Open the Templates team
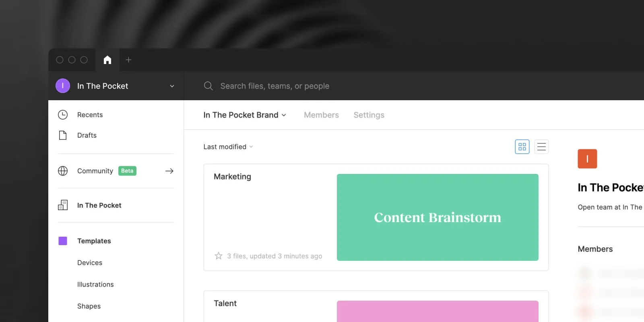 pos(94,241)
